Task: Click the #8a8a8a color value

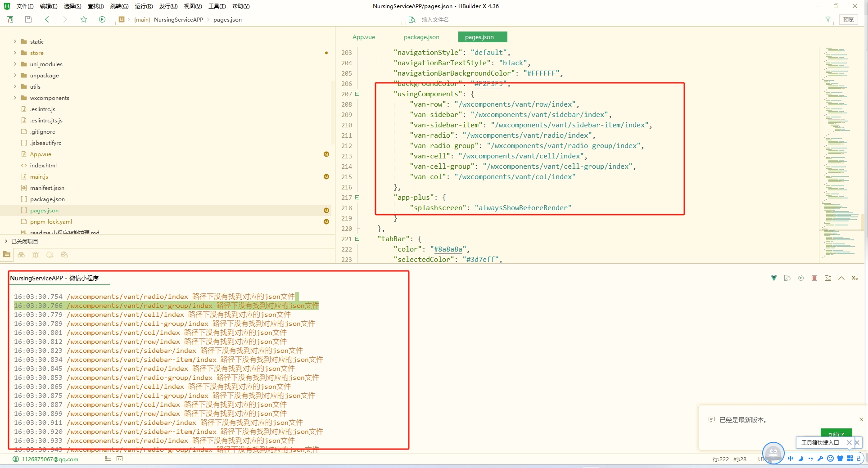Action: 448,249
